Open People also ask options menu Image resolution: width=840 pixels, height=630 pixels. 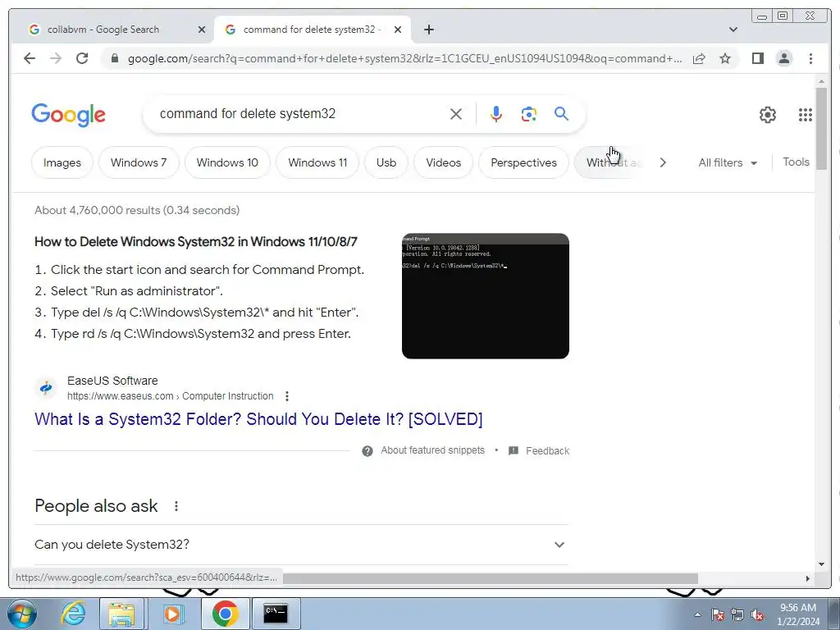176,505
